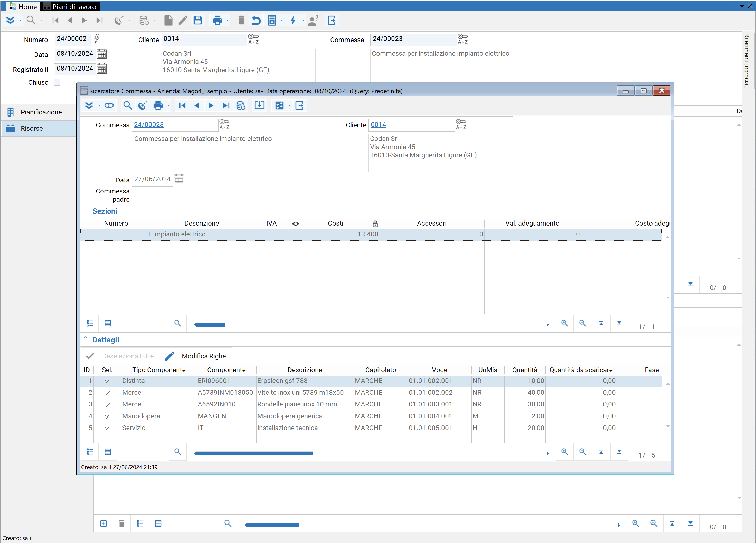
Task: Click the Edit pencil icon in main toolbar
Action: (183, 20)
